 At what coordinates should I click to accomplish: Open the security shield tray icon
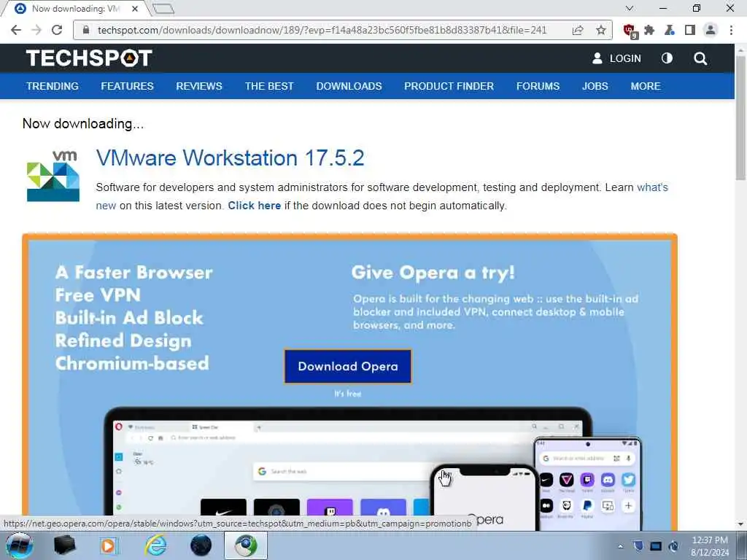[638, 546]
